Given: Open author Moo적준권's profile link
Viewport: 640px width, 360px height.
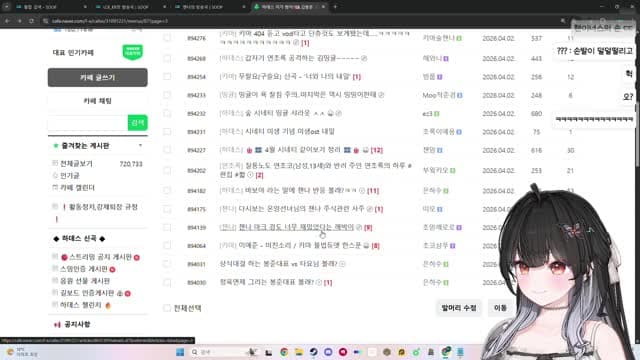Looking at the screenshot, I should coord(439,95).
